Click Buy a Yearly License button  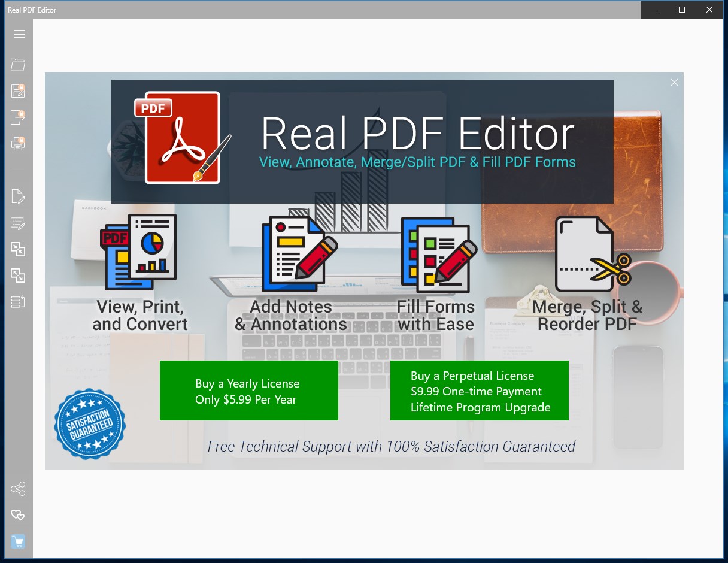click(x=249, y=391)
